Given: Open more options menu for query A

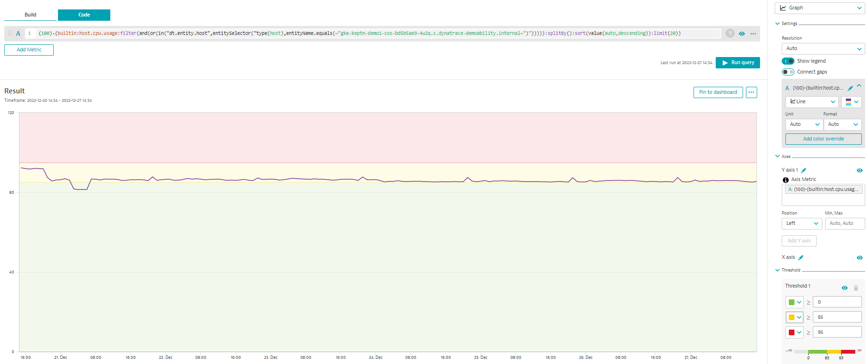Looking at the screenshot, I should [x=753, y=33].
